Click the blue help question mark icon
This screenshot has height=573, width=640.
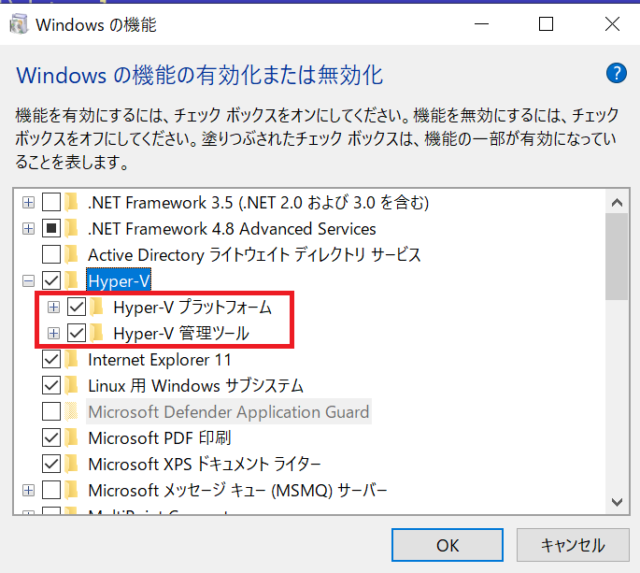(616, 74)
